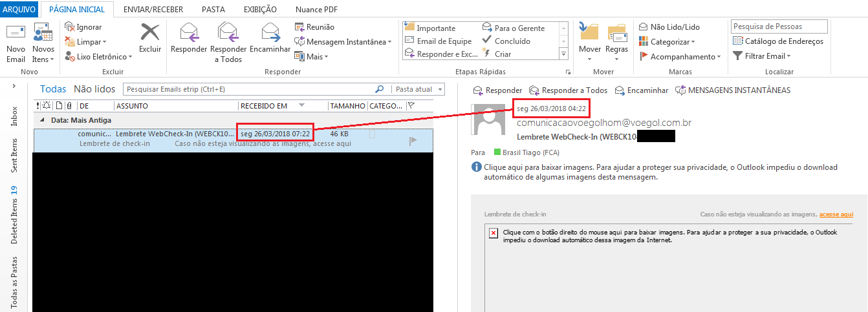Click the Novo Email icon

(16, 32)
